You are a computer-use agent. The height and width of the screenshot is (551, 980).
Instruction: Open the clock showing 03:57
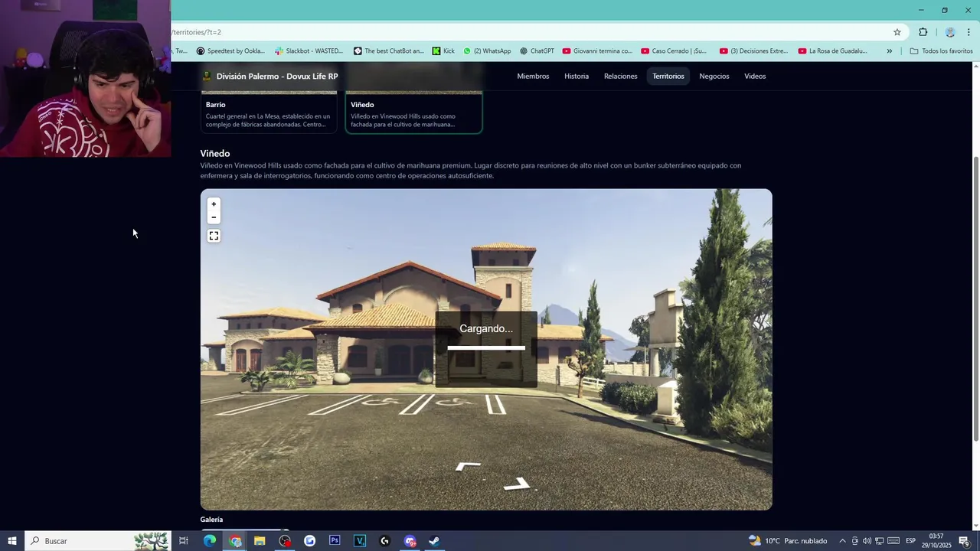pos(936,541)
